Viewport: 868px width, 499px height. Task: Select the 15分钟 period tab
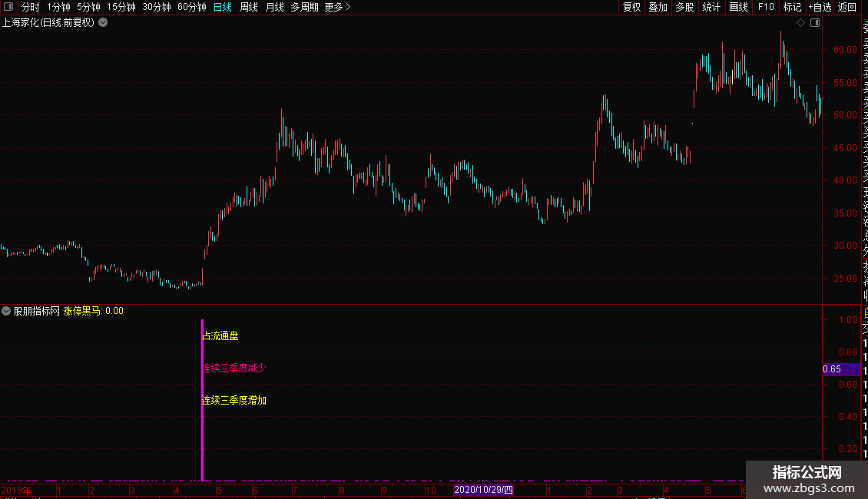(x=121, y=7)
